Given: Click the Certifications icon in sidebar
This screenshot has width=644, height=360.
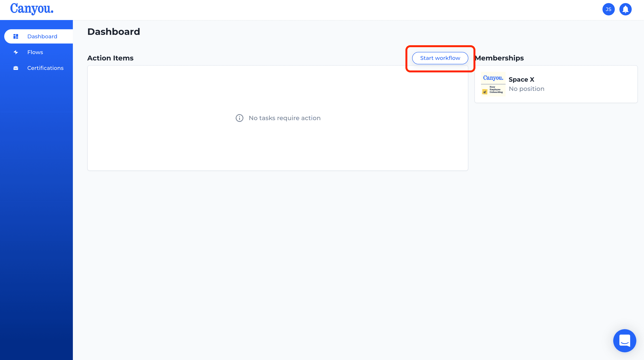Looking at the screenshot, I should click(x=16, y=68).
